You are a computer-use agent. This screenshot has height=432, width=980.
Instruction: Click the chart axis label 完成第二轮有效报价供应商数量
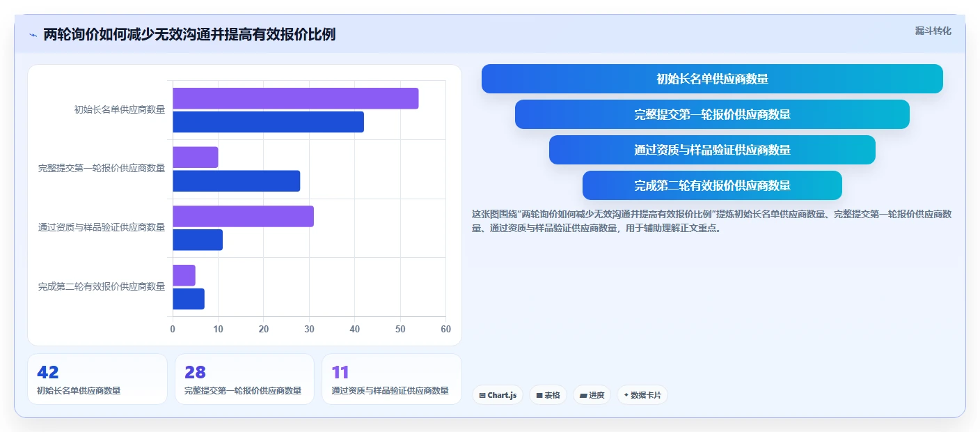point(102,286)
